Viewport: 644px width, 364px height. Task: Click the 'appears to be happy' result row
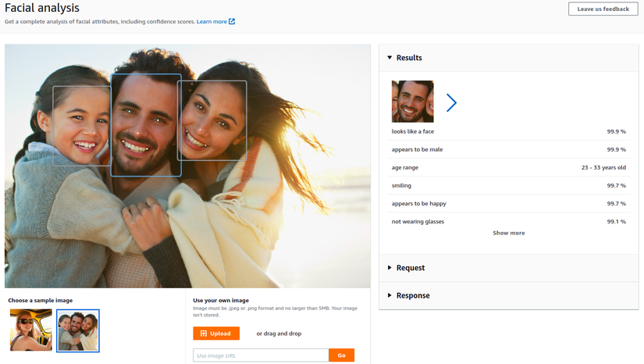click(x=508, y=204)
